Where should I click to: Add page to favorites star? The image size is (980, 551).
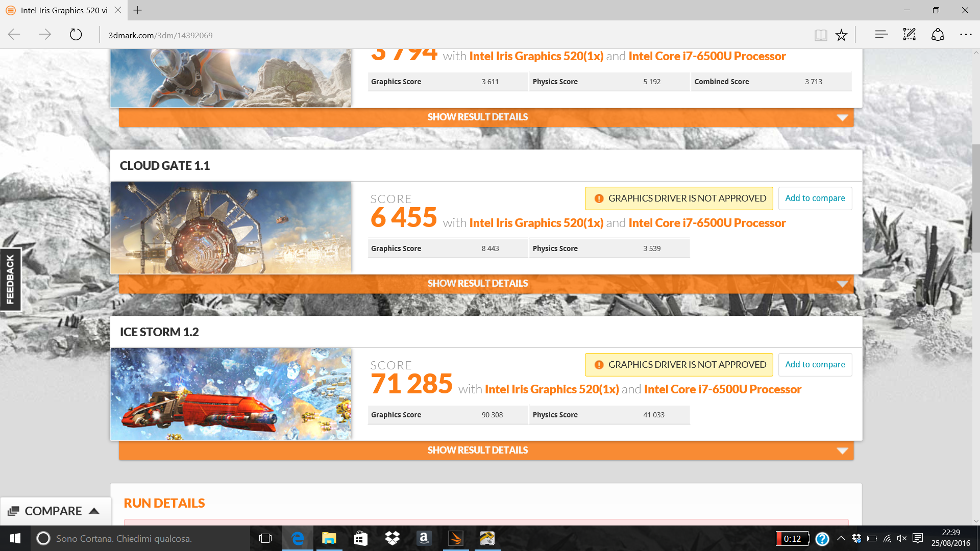coord(841,35)
